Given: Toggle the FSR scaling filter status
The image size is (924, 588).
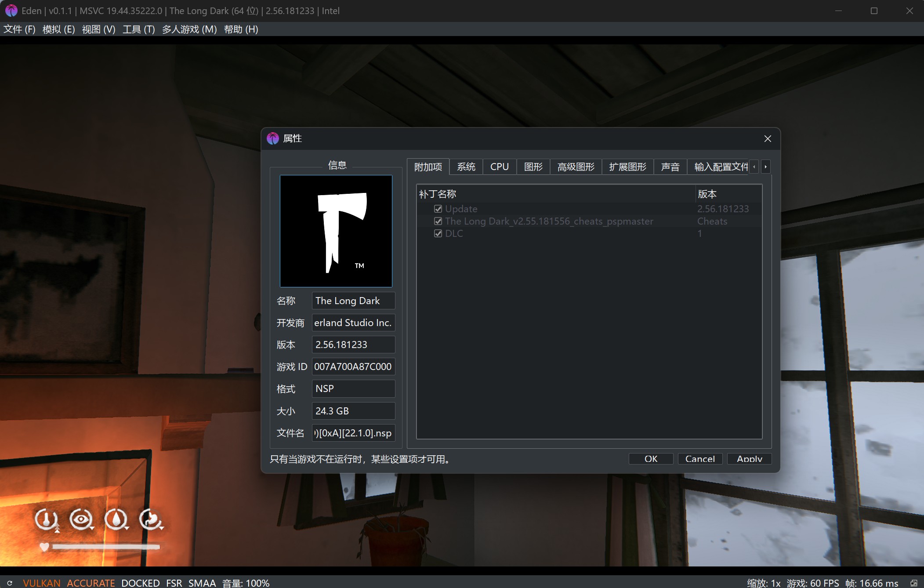Looking at the screenshot, I should click(174, 583).
